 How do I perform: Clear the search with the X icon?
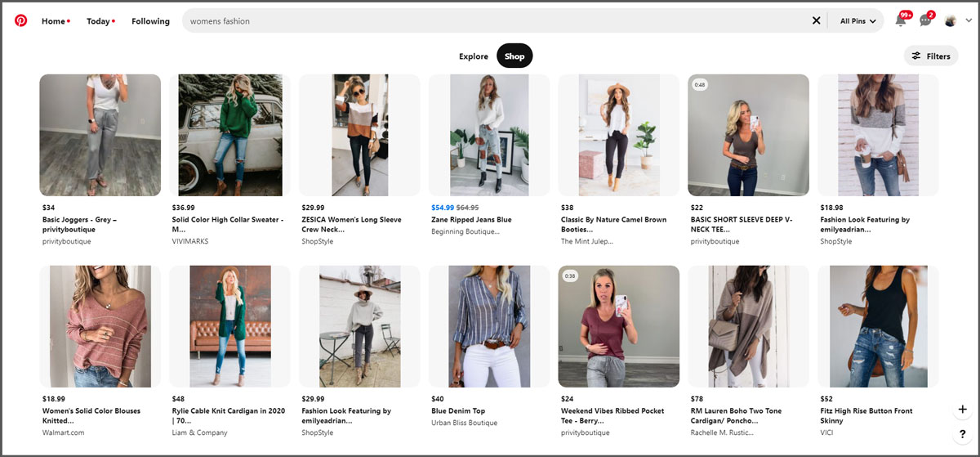pyautogui.click(x=816, y=21)
